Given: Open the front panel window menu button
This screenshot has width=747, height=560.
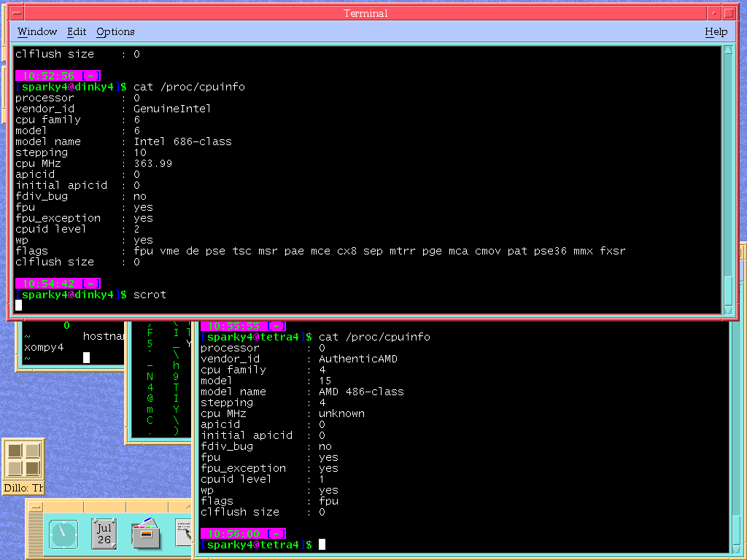Looking at the screenshot, I should 36,507.
